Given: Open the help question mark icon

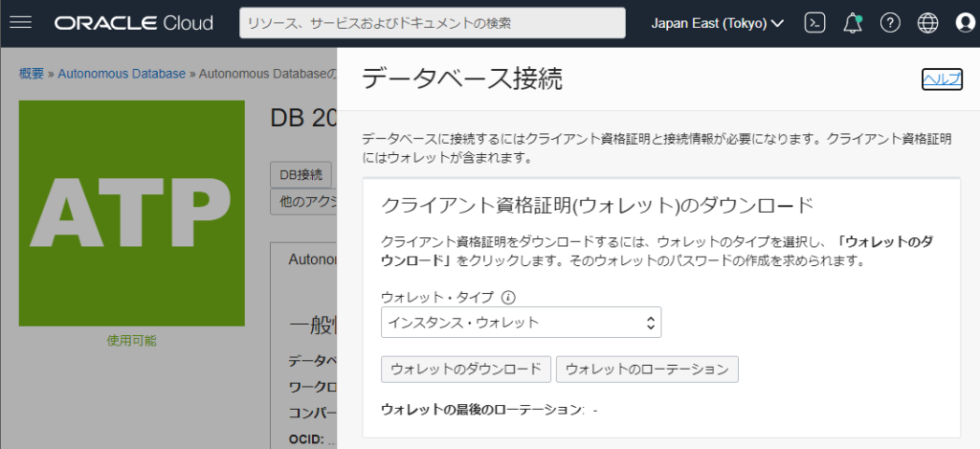Looking at the screenshot, I should click(x=890, y=23).
